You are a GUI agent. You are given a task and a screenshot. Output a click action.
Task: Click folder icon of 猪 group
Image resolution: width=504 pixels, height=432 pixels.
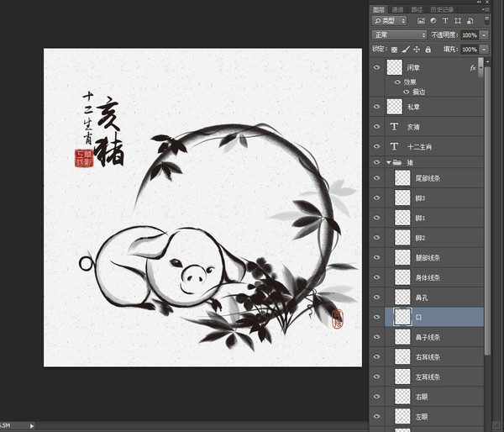397,162
